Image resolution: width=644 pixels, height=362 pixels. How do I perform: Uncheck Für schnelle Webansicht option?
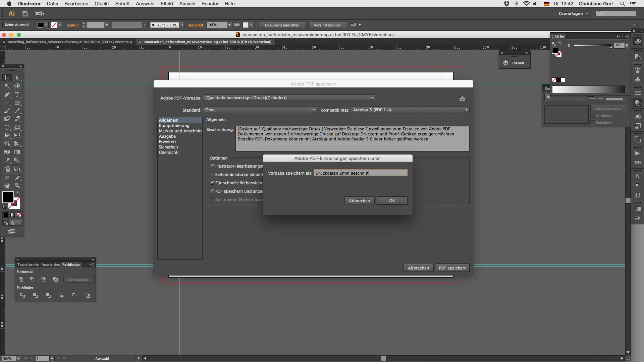click(212, 183)
